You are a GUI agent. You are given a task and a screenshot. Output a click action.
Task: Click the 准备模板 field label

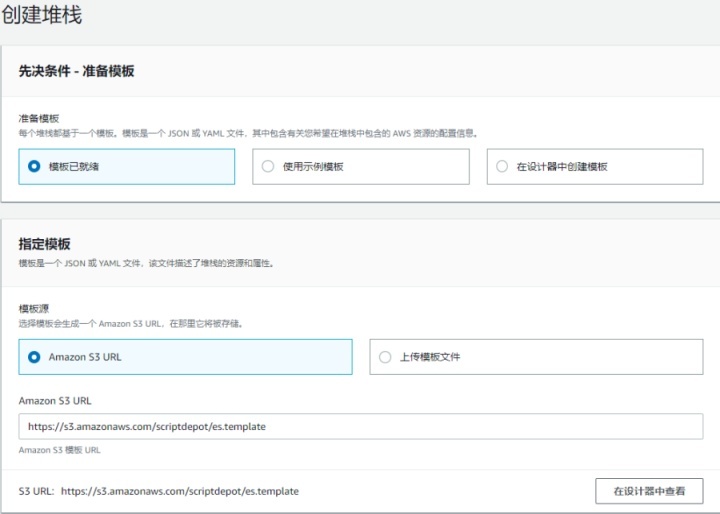click(39, 119)
